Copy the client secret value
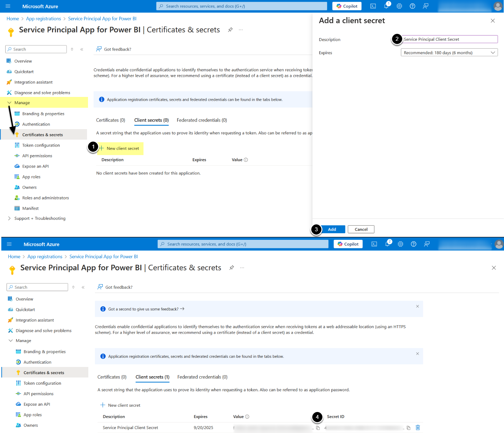The width and height of the screenshot is (504, 433). 318,428
